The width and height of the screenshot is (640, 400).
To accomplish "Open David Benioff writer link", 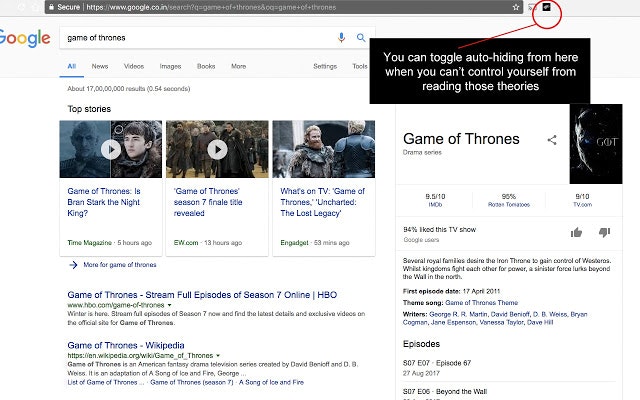I will coord(510,314).
